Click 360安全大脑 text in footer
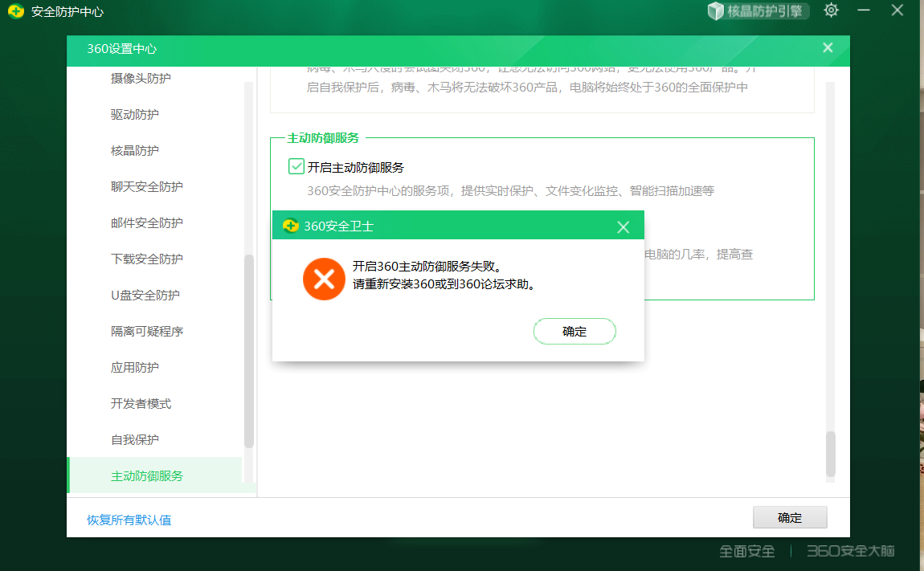This screenshot has height=571, width=924. tap(850, 551)
